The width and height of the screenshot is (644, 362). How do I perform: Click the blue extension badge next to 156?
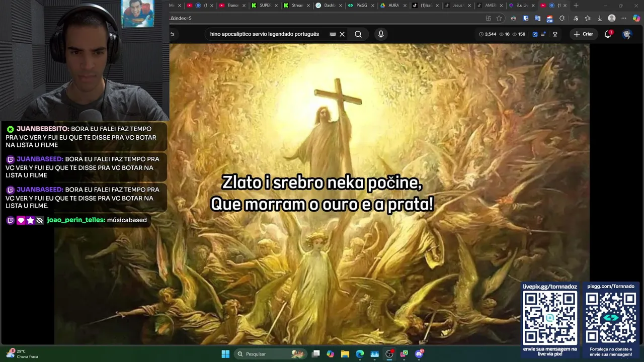(x=535, y=34)
